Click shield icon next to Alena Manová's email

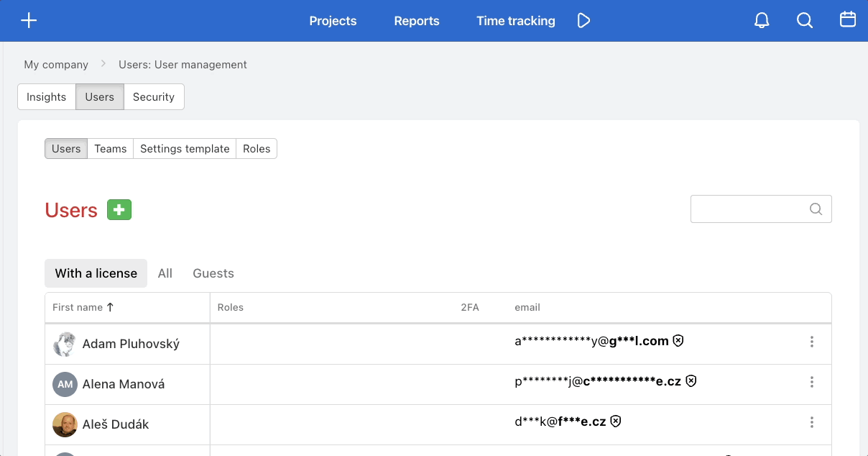tap(691, 381)
